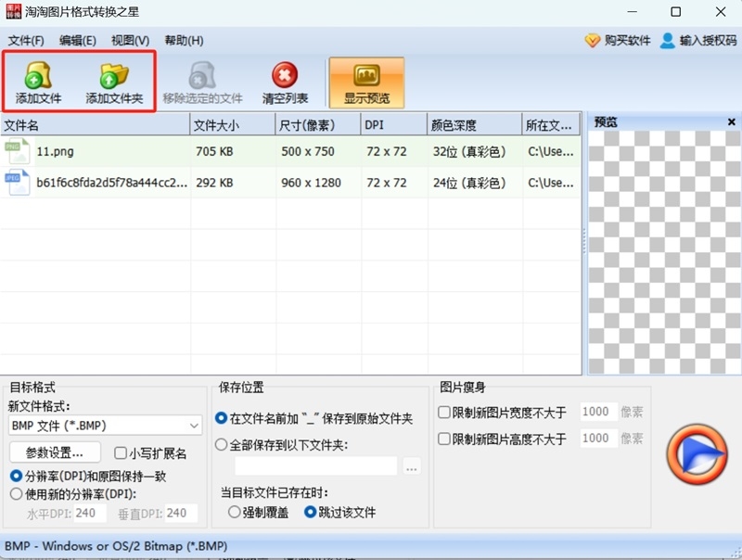
Task: Open the 文件(F) menu
Action: 26,41
